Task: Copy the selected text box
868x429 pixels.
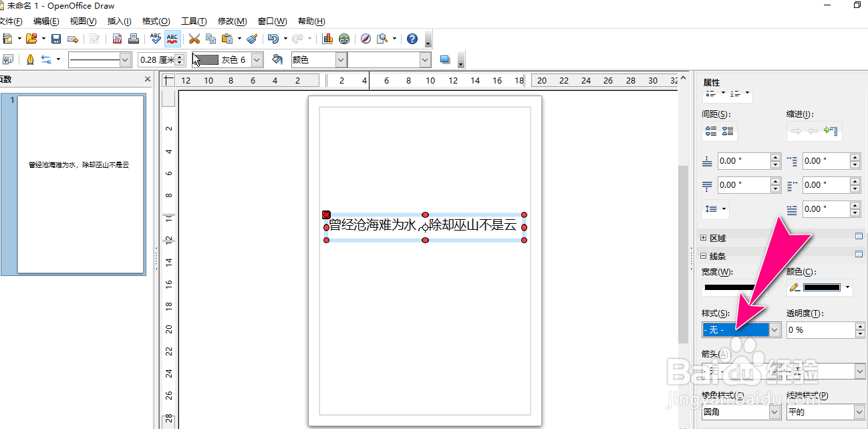Action: (x=210, y=39)
